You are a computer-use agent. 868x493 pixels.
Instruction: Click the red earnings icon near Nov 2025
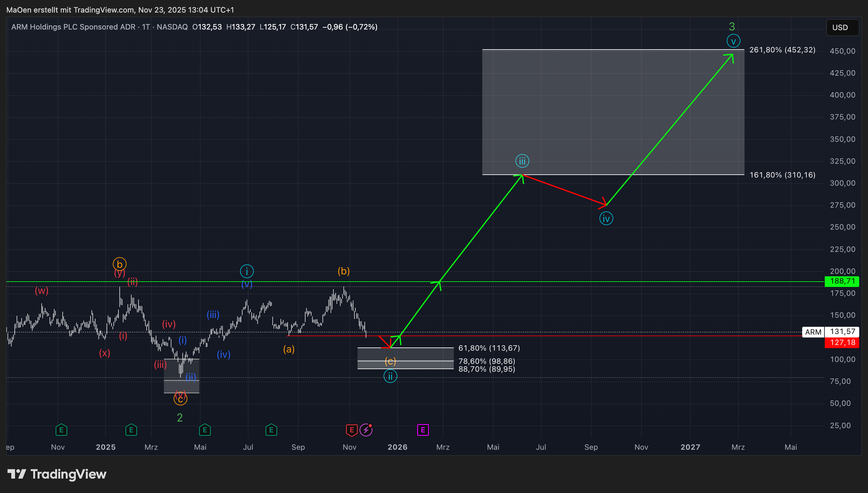(x=352, y=430)
